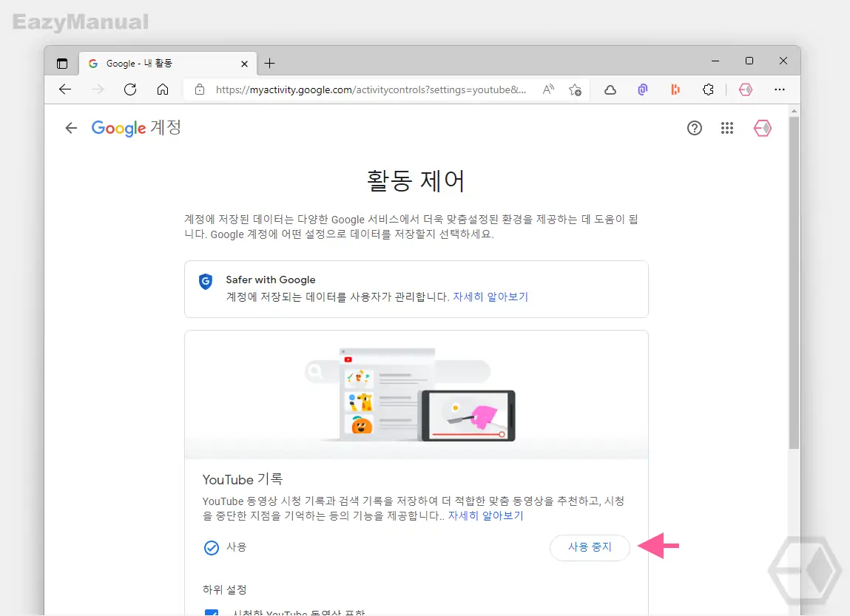
Task: Add this page to favorites
Action: pyautogui.click(x=575, y=89)
